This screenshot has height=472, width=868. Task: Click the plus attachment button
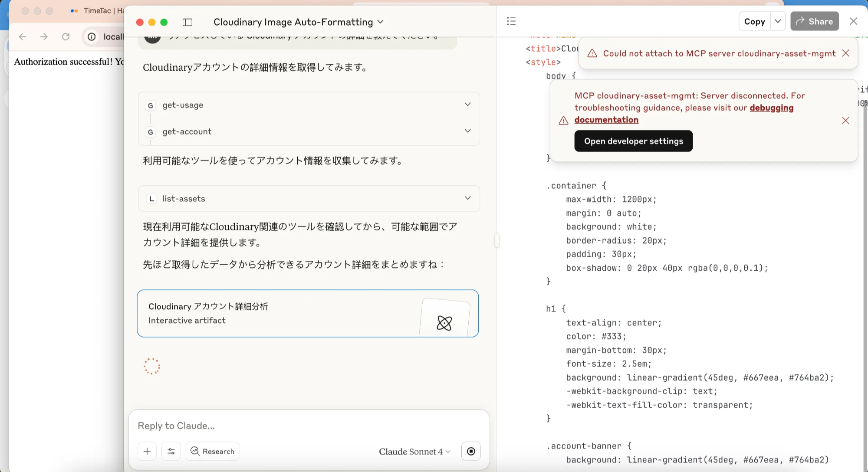tap(147, 451)
